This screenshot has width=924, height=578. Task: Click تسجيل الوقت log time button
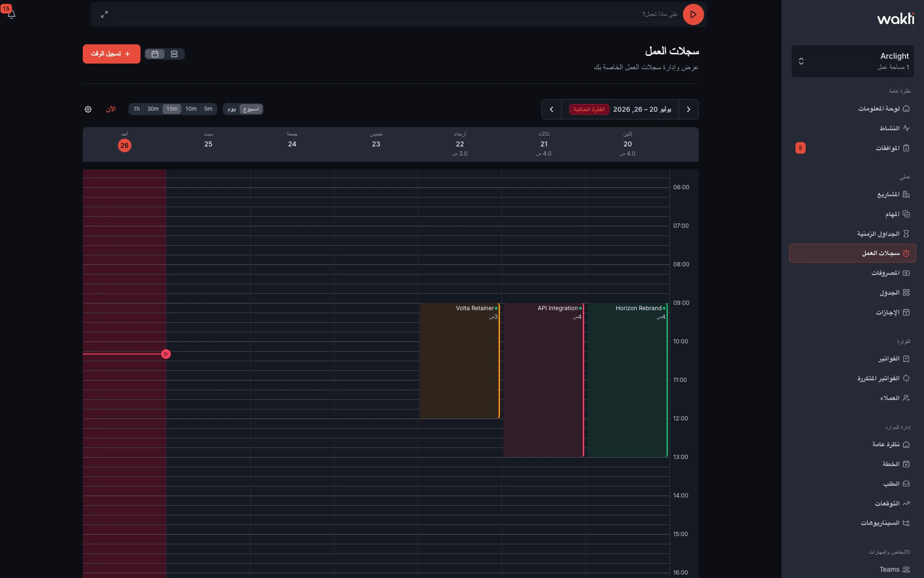tap(111, 54)
